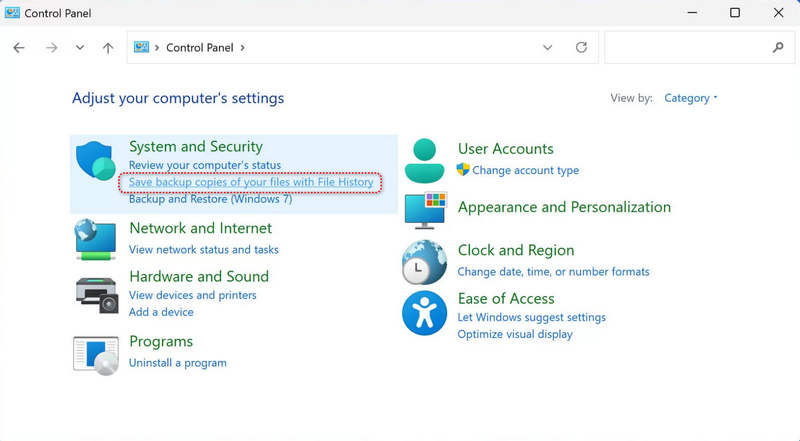This screenshot has height=441, width=800.
Task: Maximize the Control Panel window
Action: tap(735, 12)
